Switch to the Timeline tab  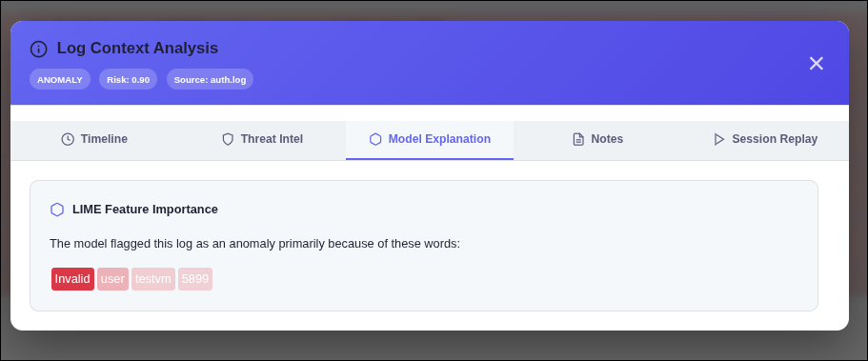94,140
